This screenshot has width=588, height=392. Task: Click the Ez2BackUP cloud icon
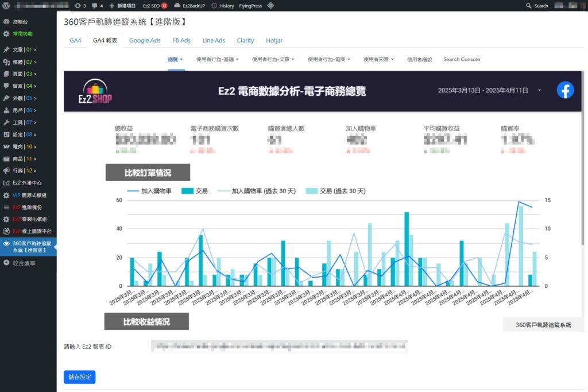click(177, 6)
